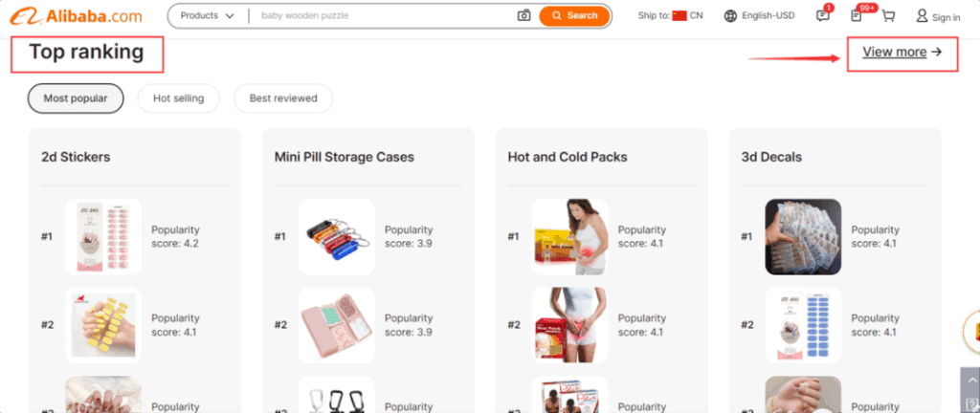Expand the Products search category dropdown

pyautogui.click(x=208, y=15)
